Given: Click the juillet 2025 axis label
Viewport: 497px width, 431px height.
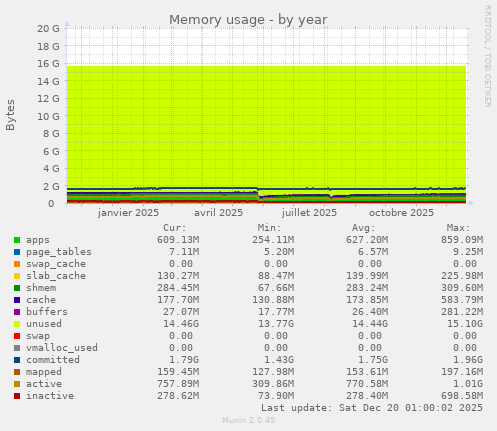Looking at the screenshot, I should click(309, 213).
